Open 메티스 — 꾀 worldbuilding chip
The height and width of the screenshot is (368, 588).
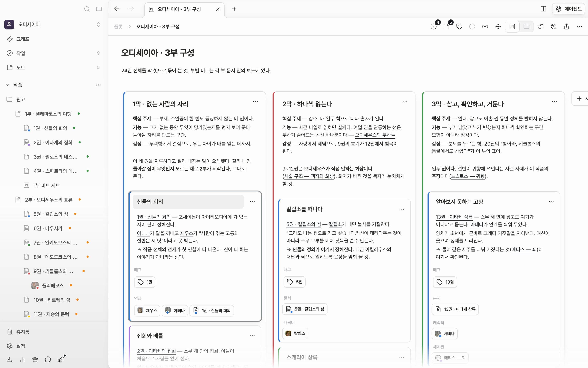coord(450,358)
